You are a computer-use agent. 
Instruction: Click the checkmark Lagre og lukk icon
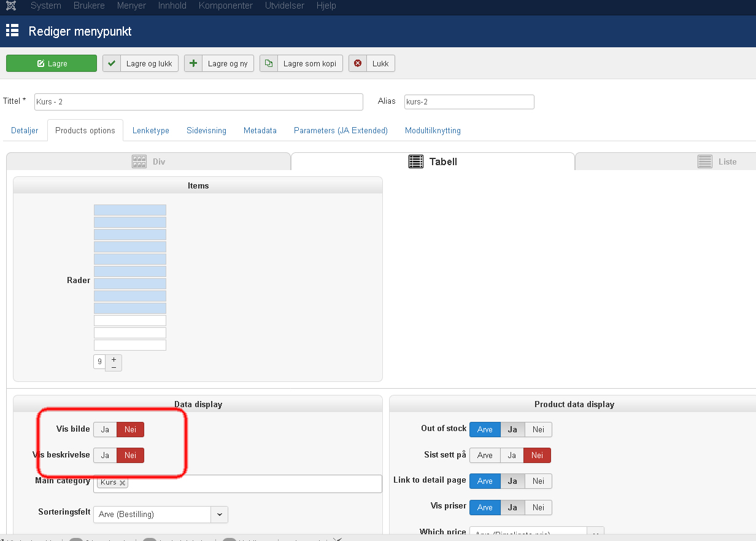[x=112, y=63]
